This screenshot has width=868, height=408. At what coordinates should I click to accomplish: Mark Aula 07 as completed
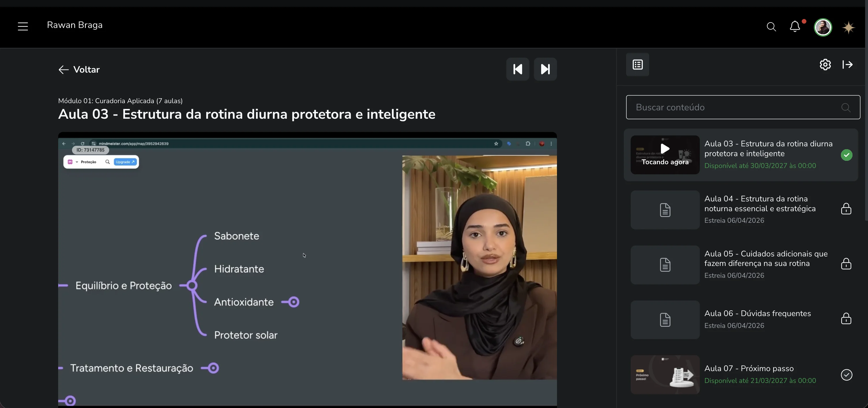(846, 375)
